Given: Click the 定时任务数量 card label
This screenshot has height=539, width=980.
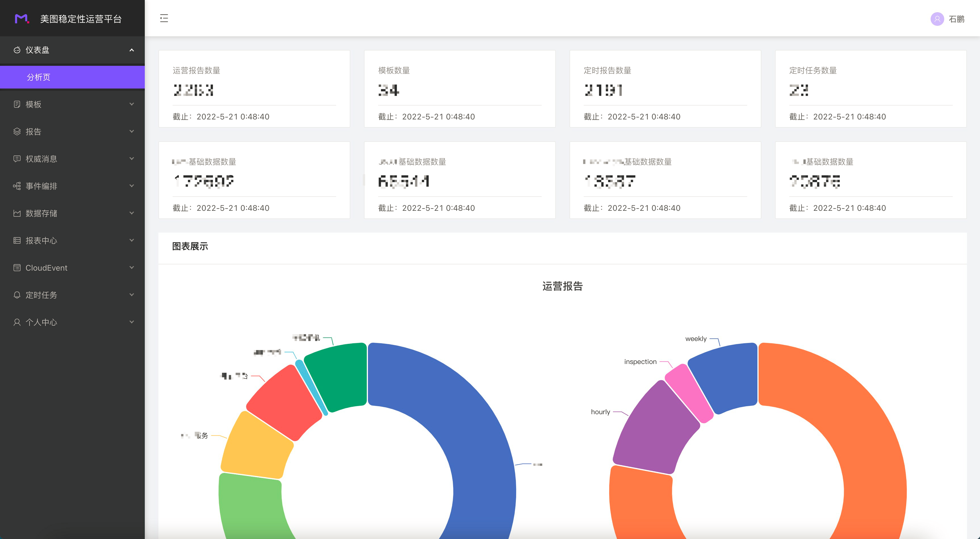Looking at the screenshot, I should point(813,70).
